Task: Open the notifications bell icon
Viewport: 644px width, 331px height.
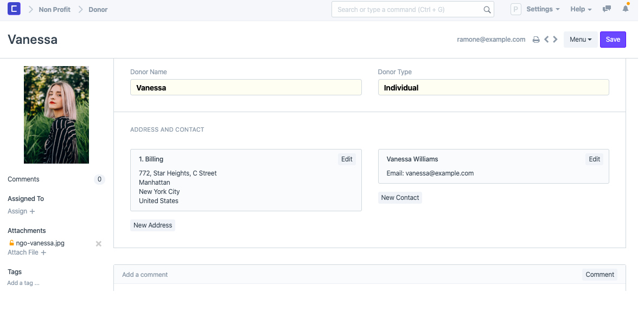Action: coord(626,9)
